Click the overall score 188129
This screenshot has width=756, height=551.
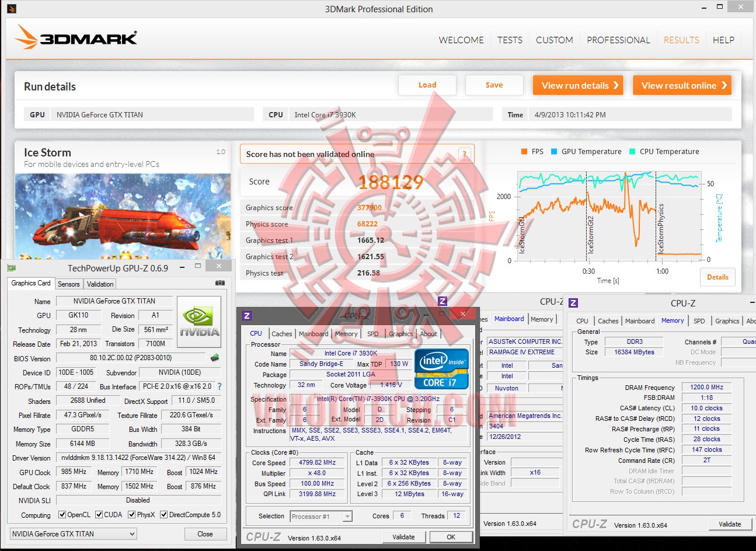391,182
